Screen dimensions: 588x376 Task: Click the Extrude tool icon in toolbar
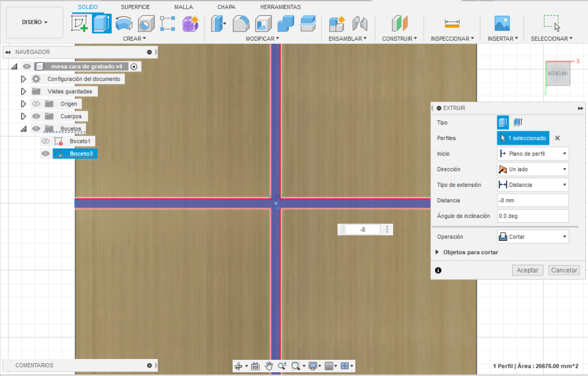coord(102,23)
